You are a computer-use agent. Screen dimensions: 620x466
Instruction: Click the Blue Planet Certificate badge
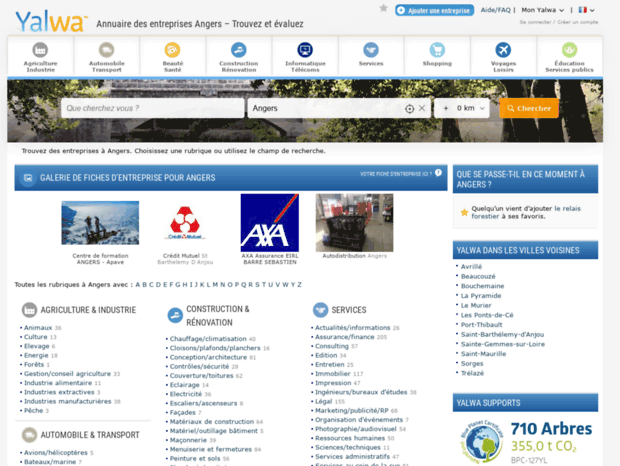click(x=482, y=442)
